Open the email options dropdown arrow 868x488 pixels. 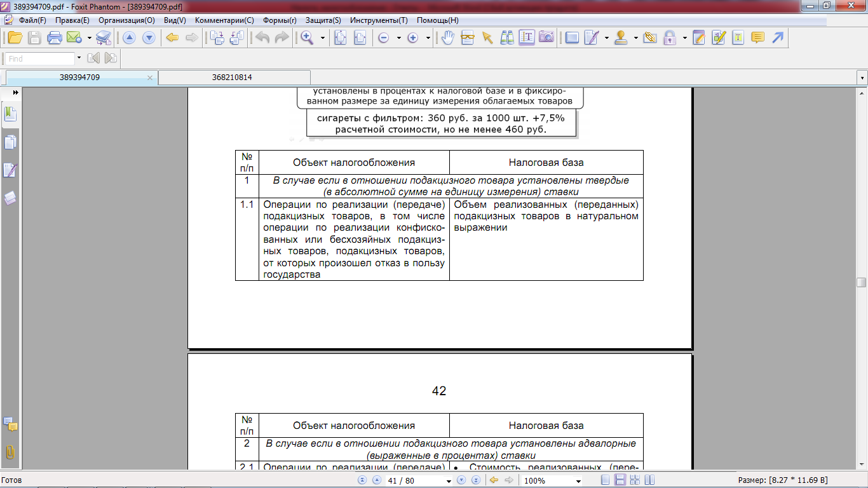pyautogui.click(x=90, y=38)
